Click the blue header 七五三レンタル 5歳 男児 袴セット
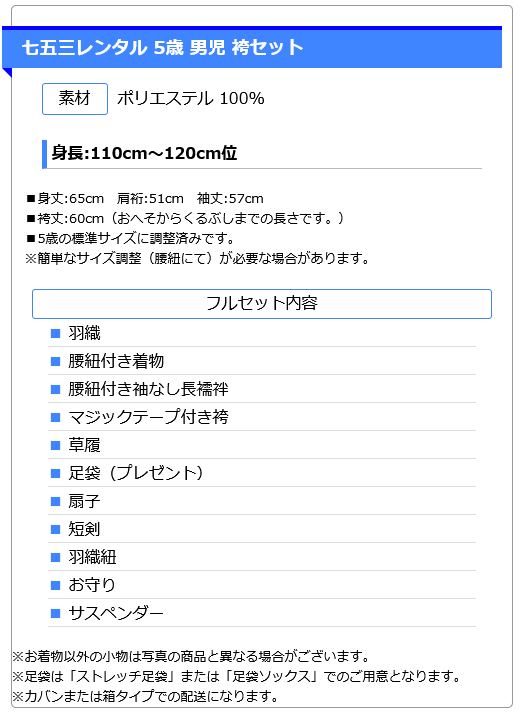This screenshot has width=520, height=713. pyautogui.click(x=252, y=47)
